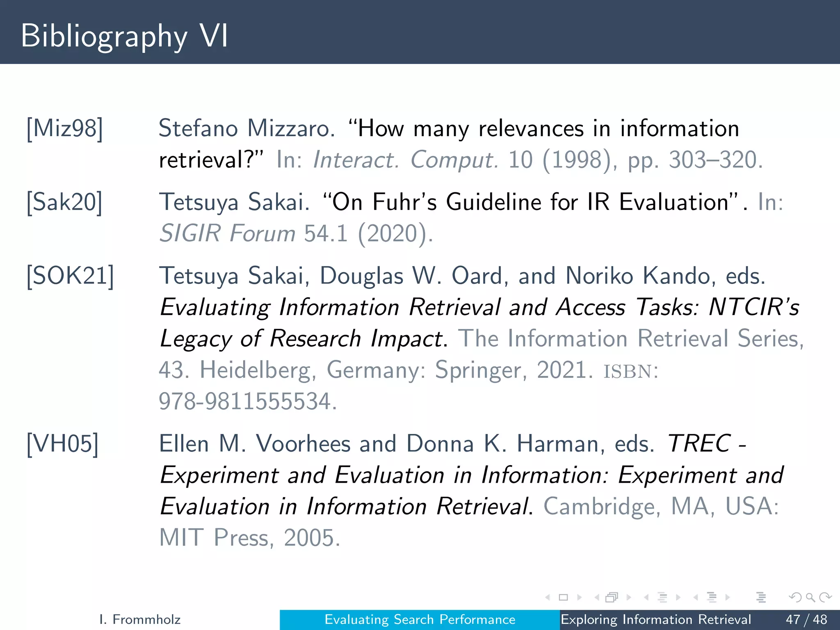Screen dimensions: 840x630
Task: Click the Bibliography VI slide title
Action: pos(124,36)
